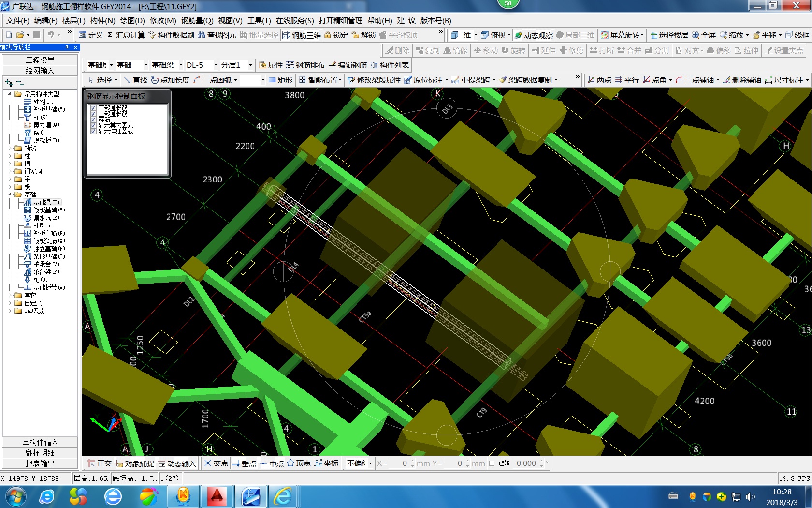Open 属性 properties panel
Screen dimensions: 812x508
(x=271, y=65)
